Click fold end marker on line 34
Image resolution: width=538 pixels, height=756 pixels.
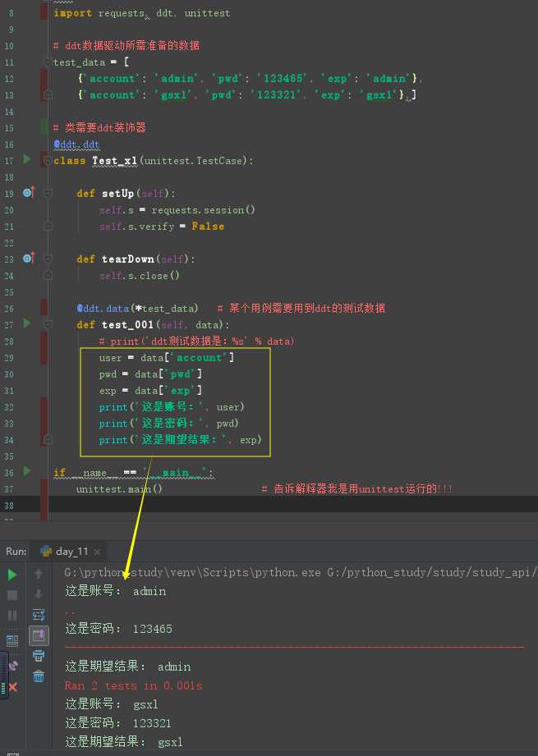coord(48,439)
